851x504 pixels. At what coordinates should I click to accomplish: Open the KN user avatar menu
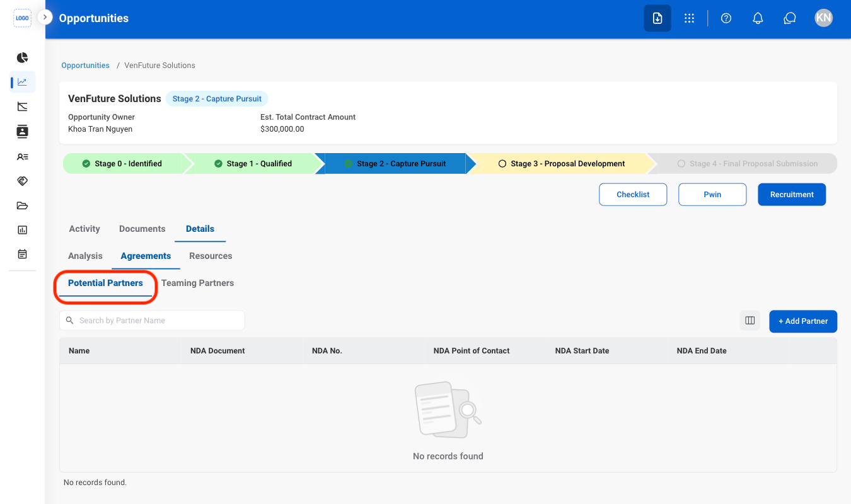823,18
